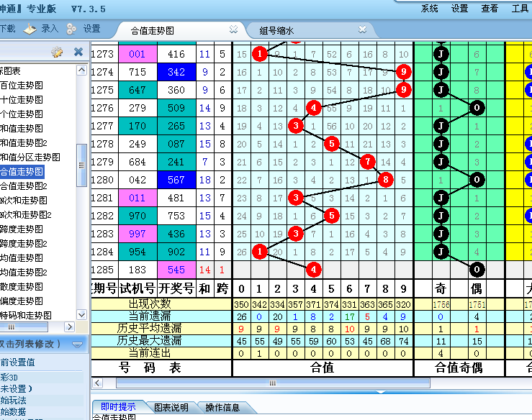Click the chart list scroll-down arrow
532x420 pixels.
81,315
